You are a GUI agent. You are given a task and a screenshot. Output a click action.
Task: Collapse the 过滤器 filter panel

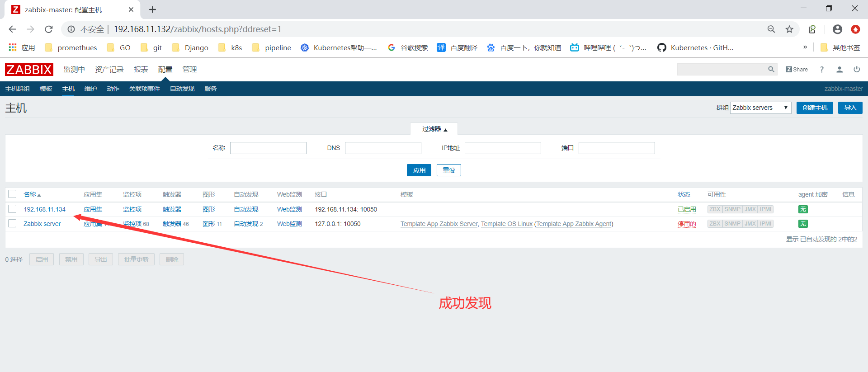(434, 129)
